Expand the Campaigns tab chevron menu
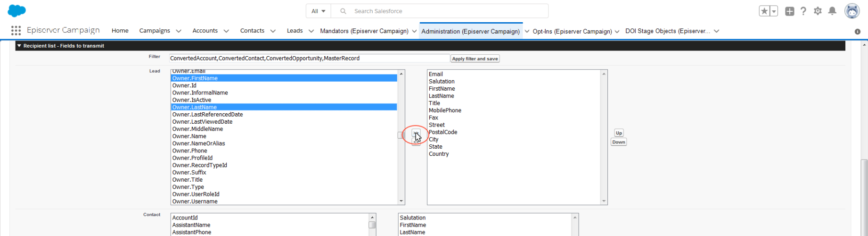 (179, 31)
